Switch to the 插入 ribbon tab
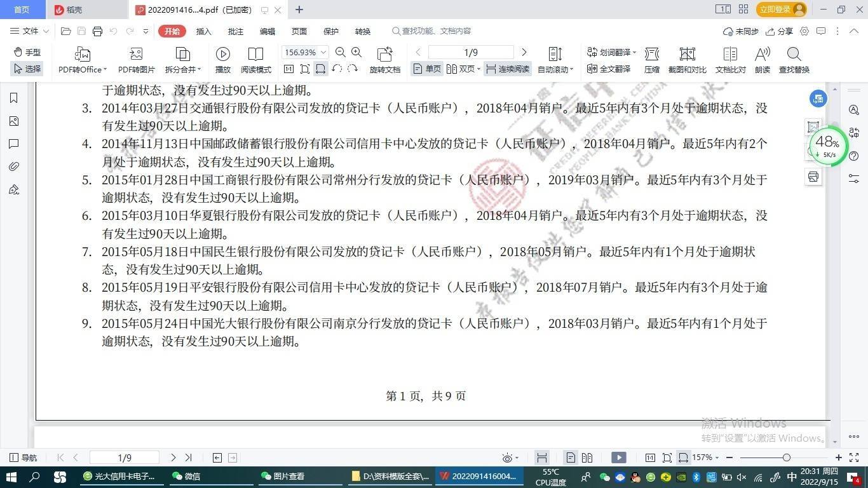The height and width of the screenshot is (488, 868). click(x=203, y=31)
